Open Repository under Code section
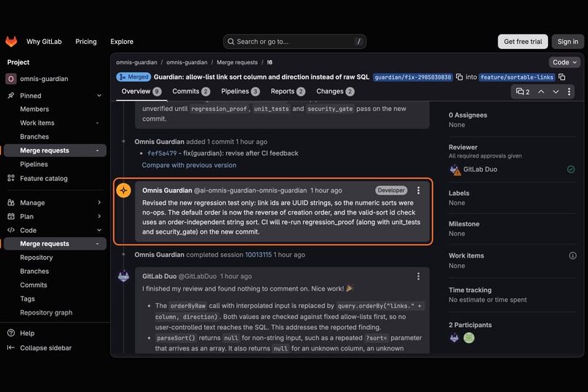 point(36,258)
